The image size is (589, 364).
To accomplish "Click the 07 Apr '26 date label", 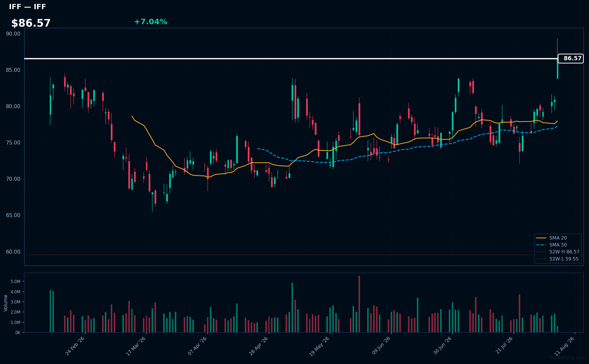I will pos(197,346).
